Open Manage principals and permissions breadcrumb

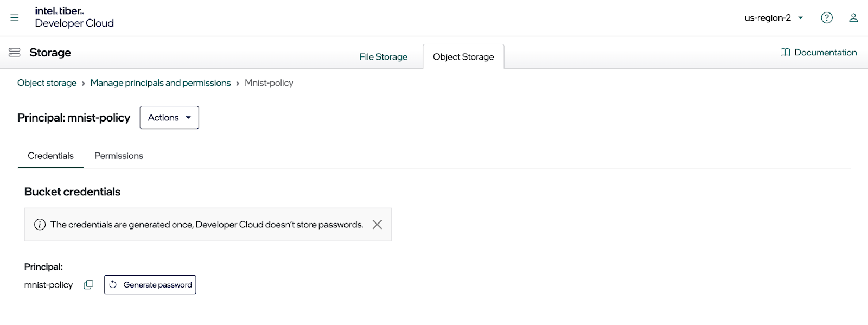[161, 83]
